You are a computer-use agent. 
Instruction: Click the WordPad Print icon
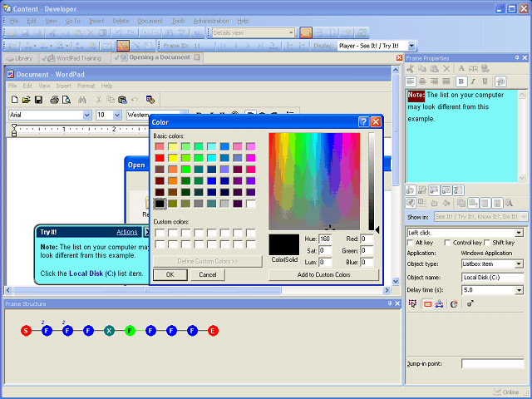pyautogui.click(x=54, y=100)
